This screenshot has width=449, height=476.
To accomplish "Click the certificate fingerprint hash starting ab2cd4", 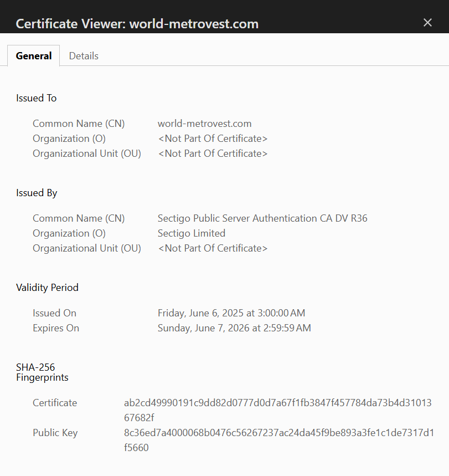I will [277, 410].
